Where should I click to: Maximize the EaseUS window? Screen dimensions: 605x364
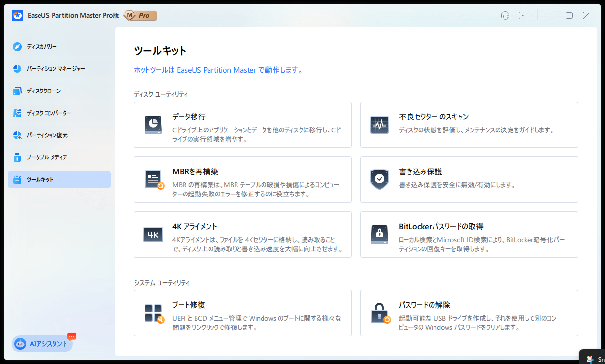coord(569,15)
